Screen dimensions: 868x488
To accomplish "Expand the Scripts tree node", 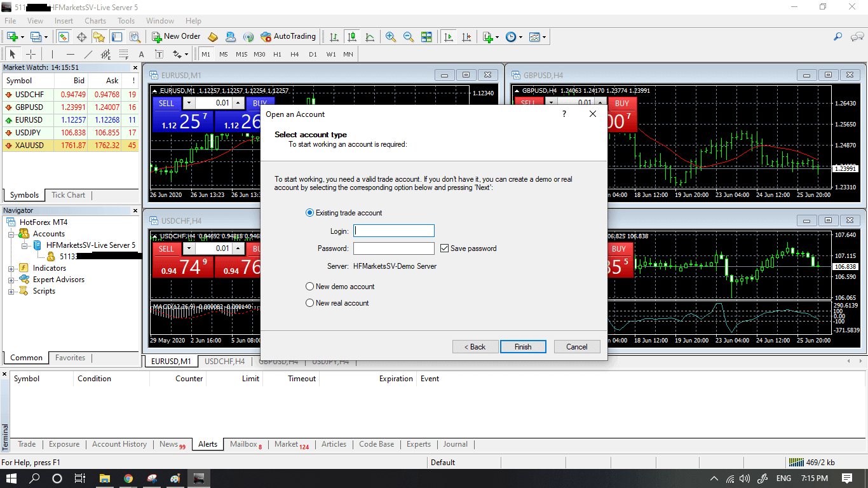I will coord(11,292).
